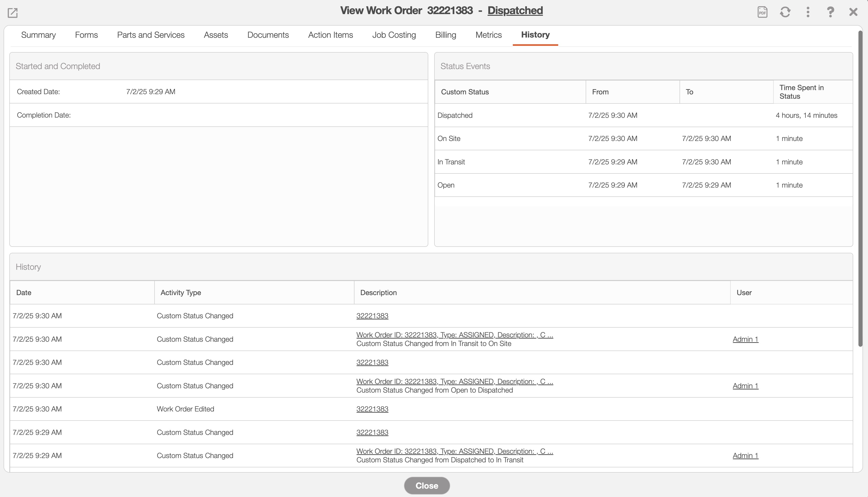Viewport: 868px width, 497px height.
Task: Switch to the Job Costing tab
Action: [394, 35]
